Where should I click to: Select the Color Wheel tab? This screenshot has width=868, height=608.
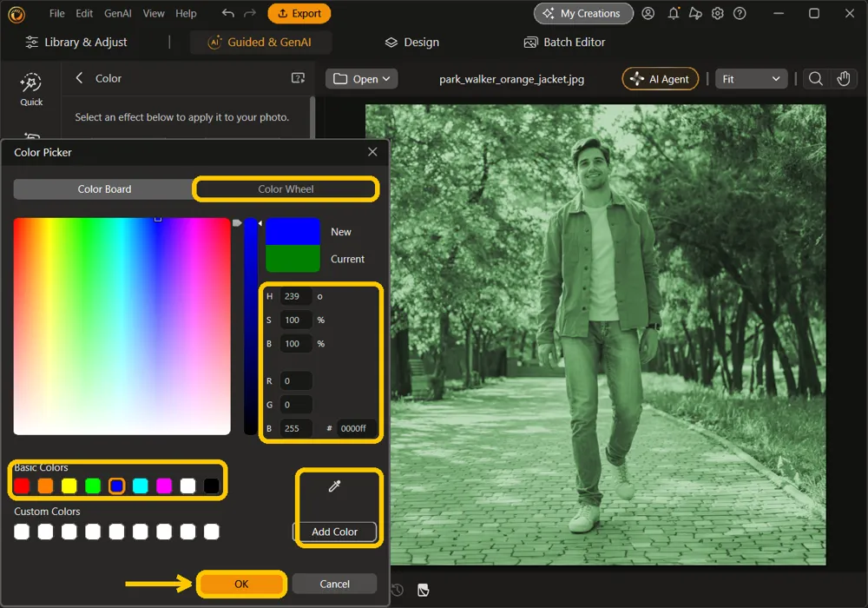click(x=286, y=188)
